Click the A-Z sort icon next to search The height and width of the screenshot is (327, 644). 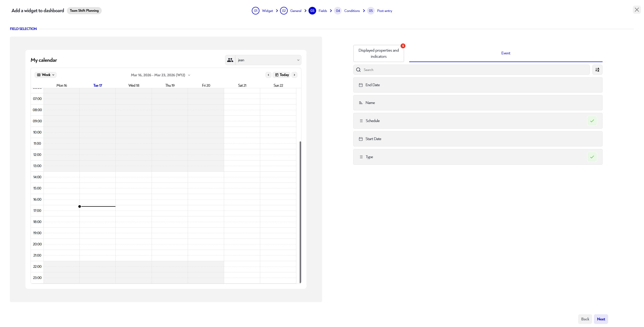597,69
